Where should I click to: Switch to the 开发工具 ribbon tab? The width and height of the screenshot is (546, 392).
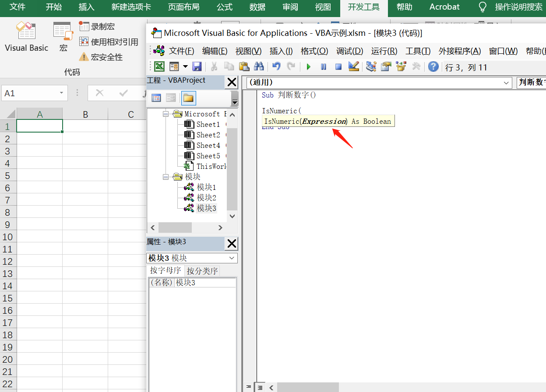[x=364, y=7]
